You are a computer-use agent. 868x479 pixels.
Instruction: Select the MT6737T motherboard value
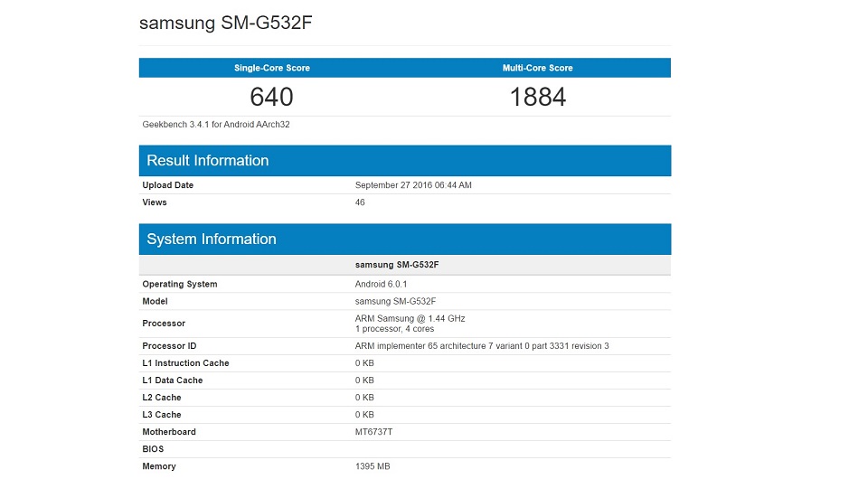pyautogui.click(x=373, y=432)
